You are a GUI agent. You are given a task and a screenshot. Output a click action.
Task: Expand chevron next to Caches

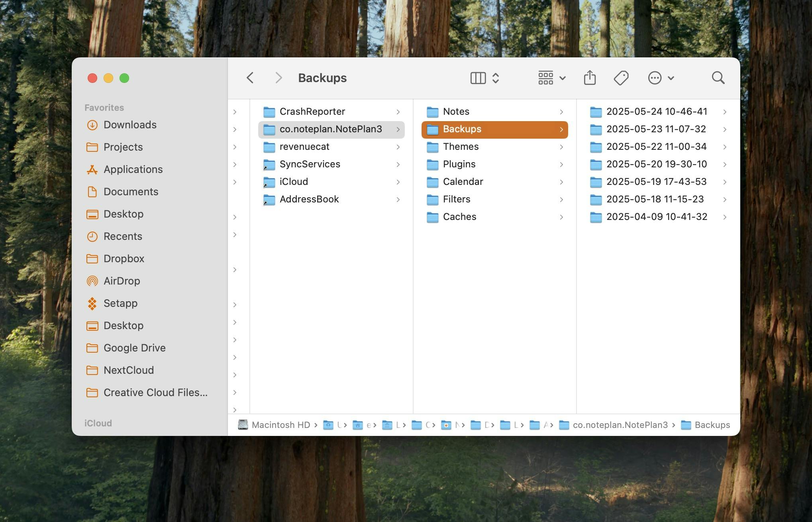click(561, 217)
